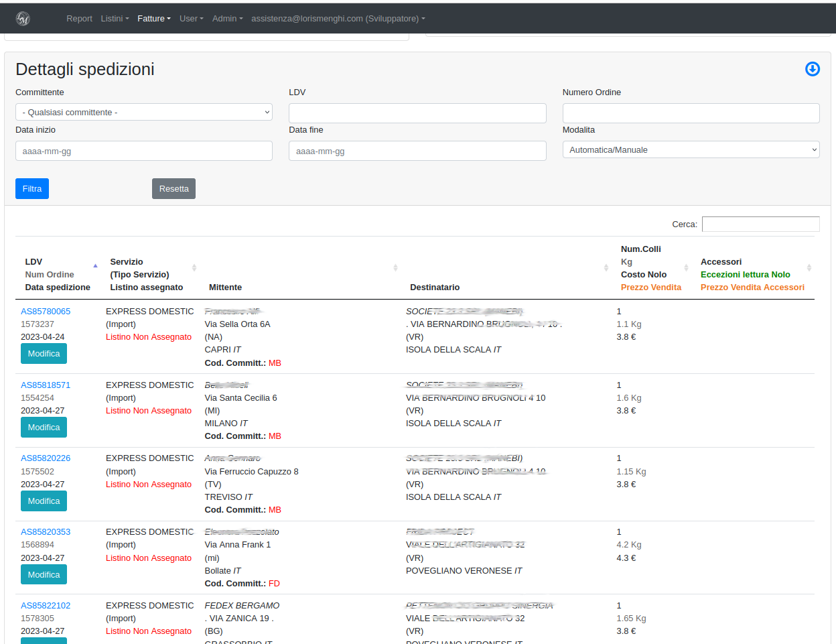
Task: Open shipment link AS85780065
Action: [x=46, y=312]
